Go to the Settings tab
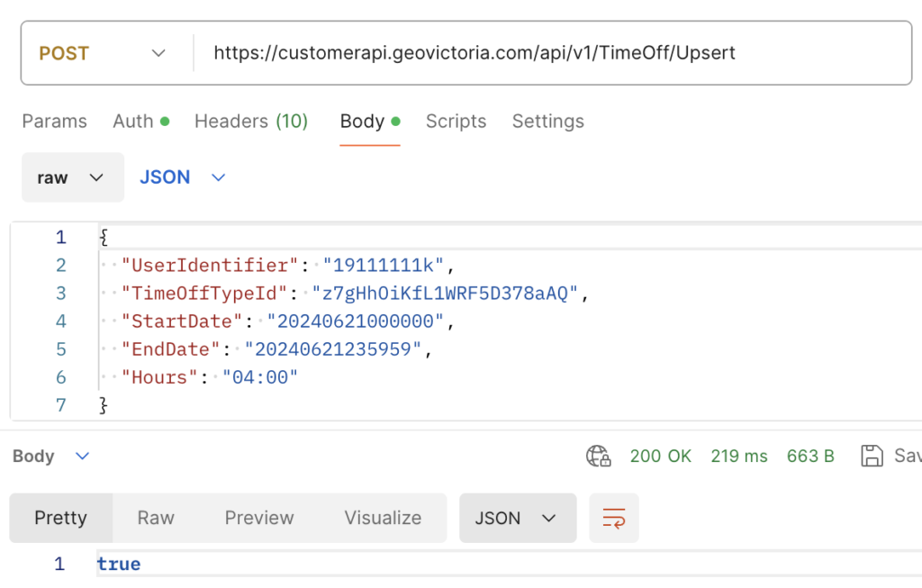The width and height of the screenshot is (922, 588). (x=547, y=122)
